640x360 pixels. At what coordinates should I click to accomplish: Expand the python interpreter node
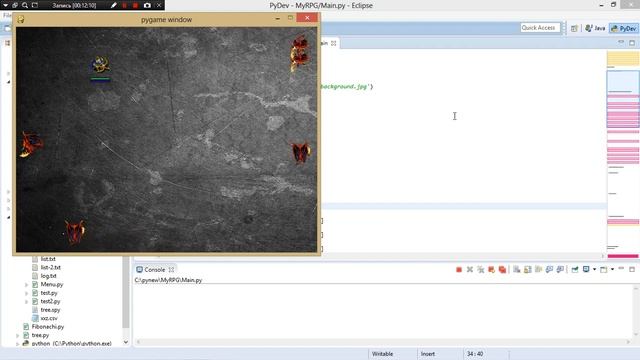18,344
